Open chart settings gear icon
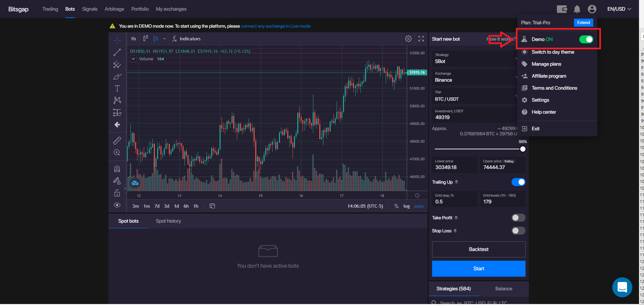This screenshot has height=305, width=644. (x=408, y=39)
